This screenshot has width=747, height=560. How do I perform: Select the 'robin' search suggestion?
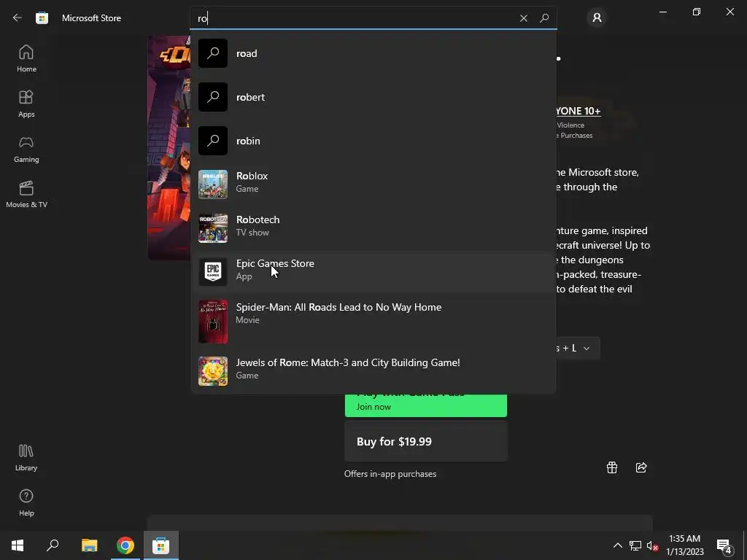pos(373,141)
